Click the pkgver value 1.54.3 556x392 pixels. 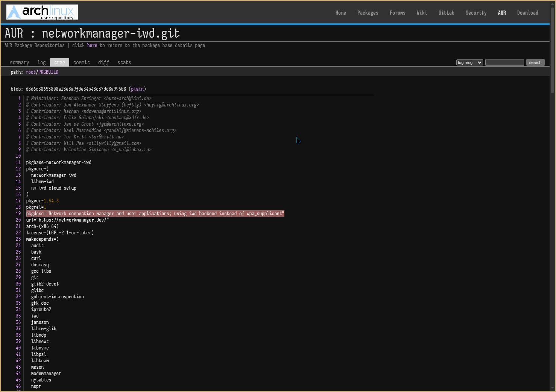coord(51,201)
